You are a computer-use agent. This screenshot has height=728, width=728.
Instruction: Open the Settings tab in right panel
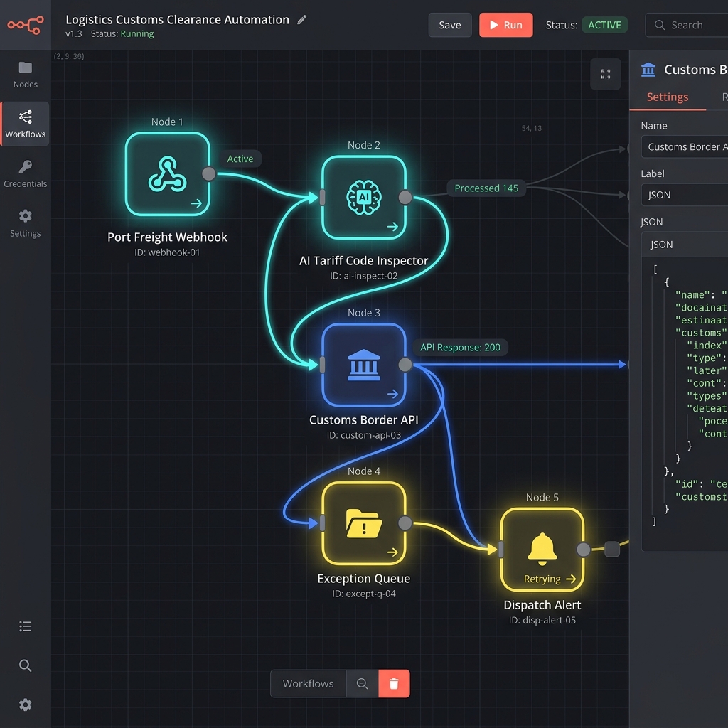(668, 97)
